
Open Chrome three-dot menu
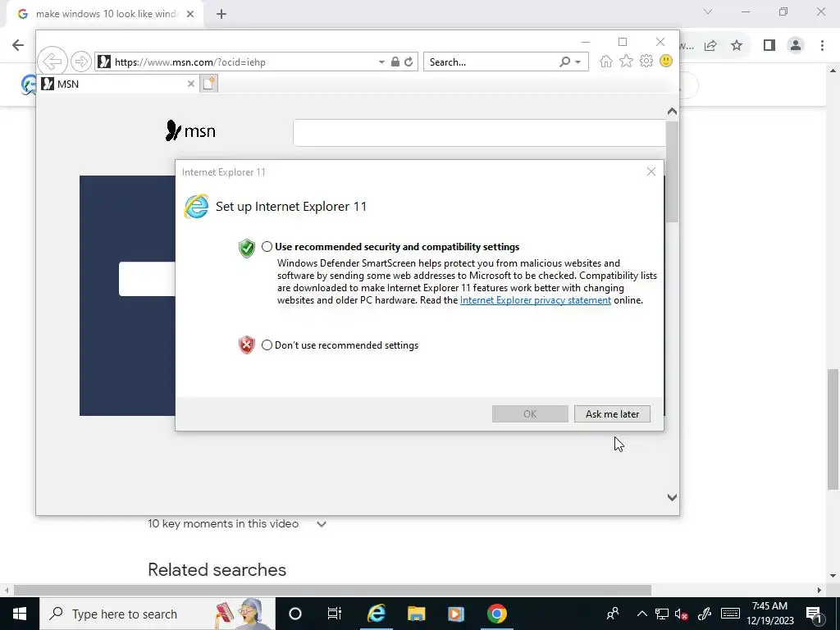pos(822,46)
